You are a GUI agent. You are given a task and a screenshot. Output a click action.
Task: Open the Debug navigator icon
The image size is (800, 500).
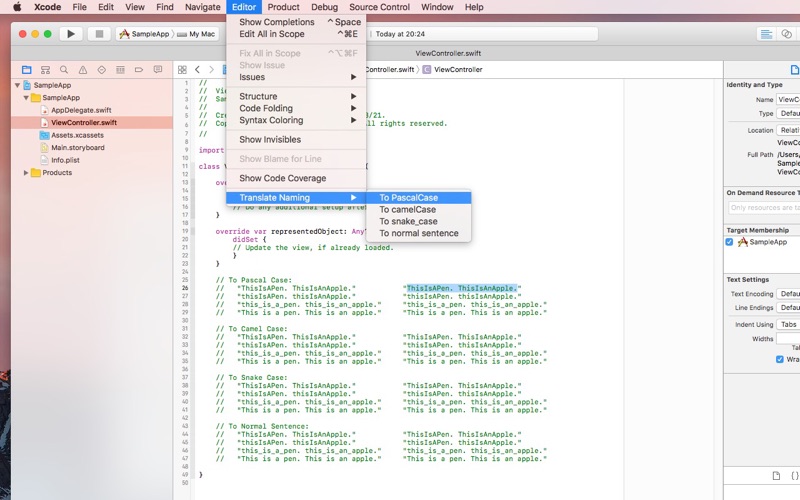coord(120,70)
